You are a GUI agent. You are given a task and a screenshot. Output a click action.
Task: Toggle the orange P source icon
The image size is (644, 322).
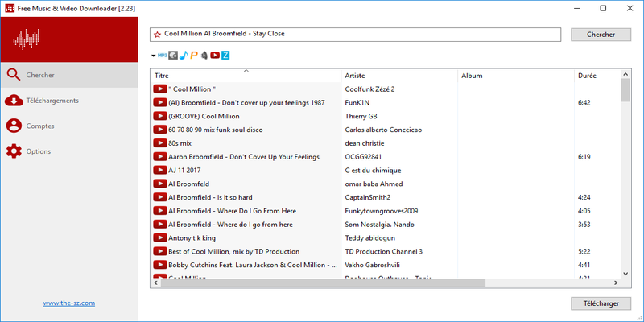coord(194,55)
